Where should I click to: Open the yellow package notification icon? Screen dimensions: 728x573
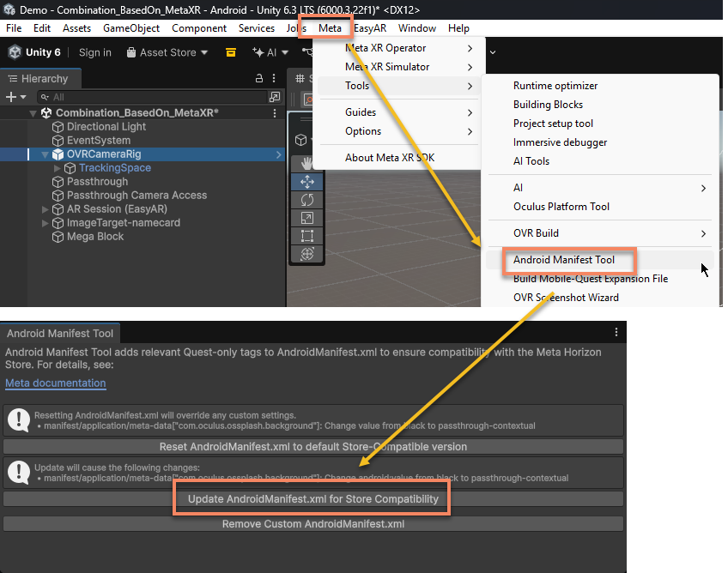click(x=231, y=52)
